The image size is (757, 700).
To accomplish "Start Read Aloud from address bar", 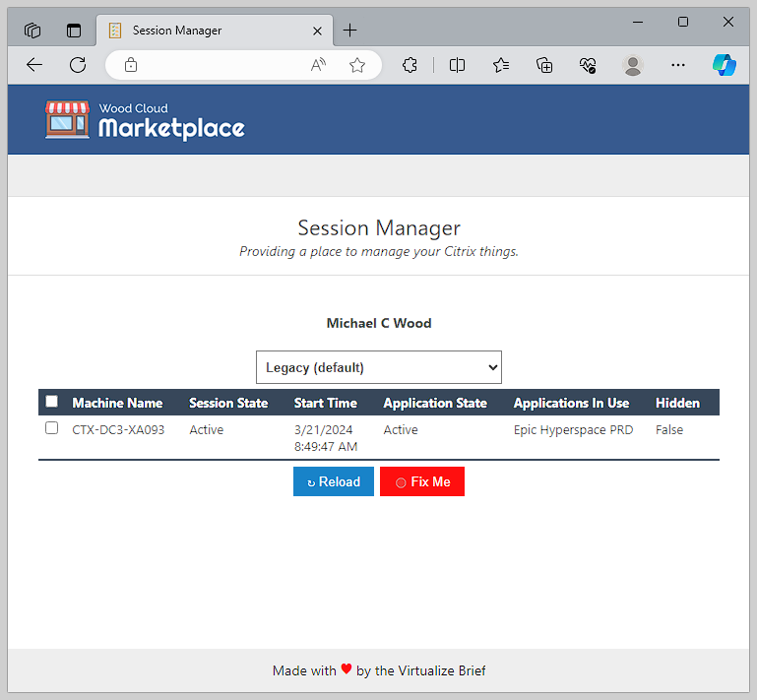I will tap(318, 65).
